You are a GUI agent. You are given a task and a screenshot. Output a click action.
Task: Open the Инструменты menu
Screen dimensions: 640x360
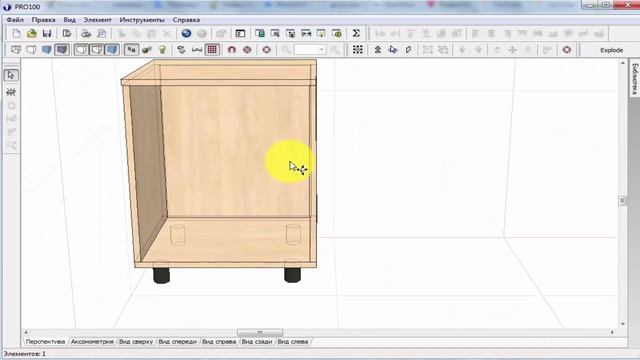point(142,20)
